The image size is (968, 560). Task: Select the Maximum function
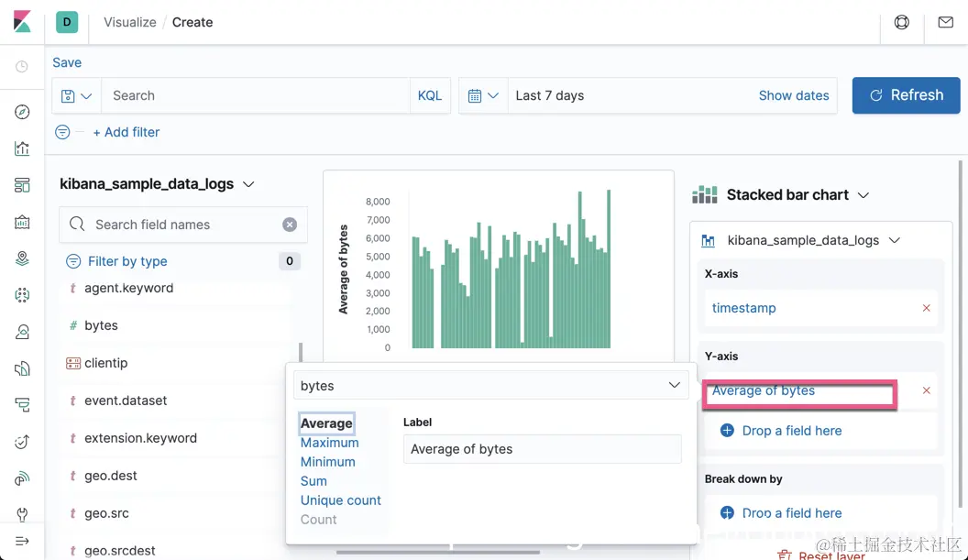pyautogui.click(x=329, y=443)
